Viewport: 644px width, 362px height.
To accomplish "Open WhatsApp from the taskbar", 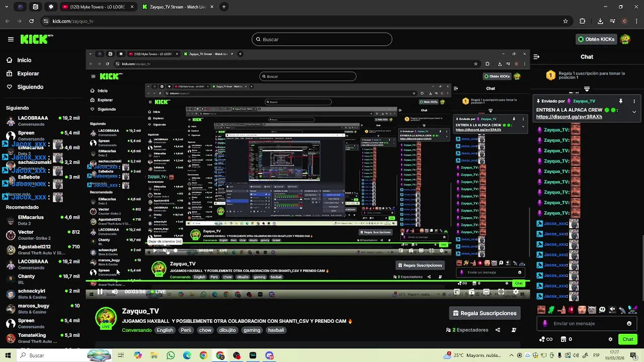I will [171, 355].
